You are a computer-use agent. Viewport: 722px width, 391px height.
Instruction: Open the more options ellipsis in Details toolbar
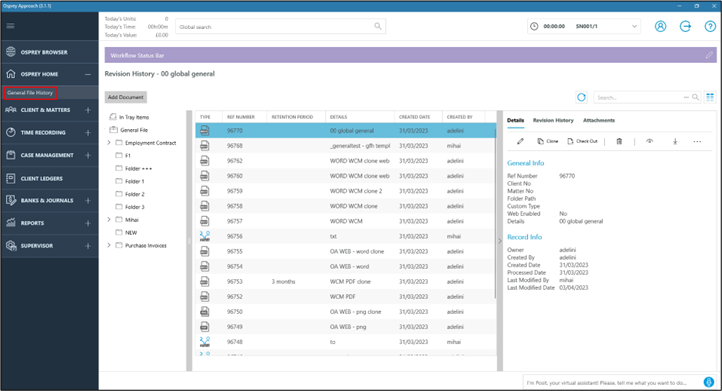697,141
